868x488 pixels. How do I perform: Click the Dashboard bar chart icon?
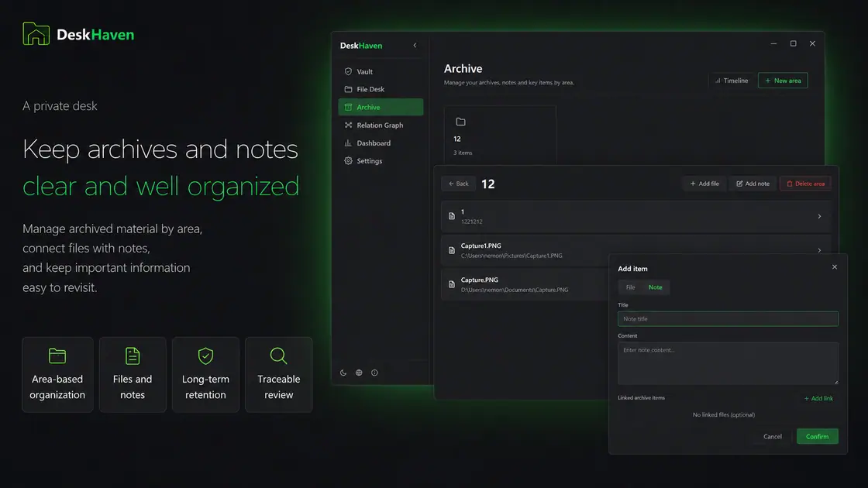point(348,143)
